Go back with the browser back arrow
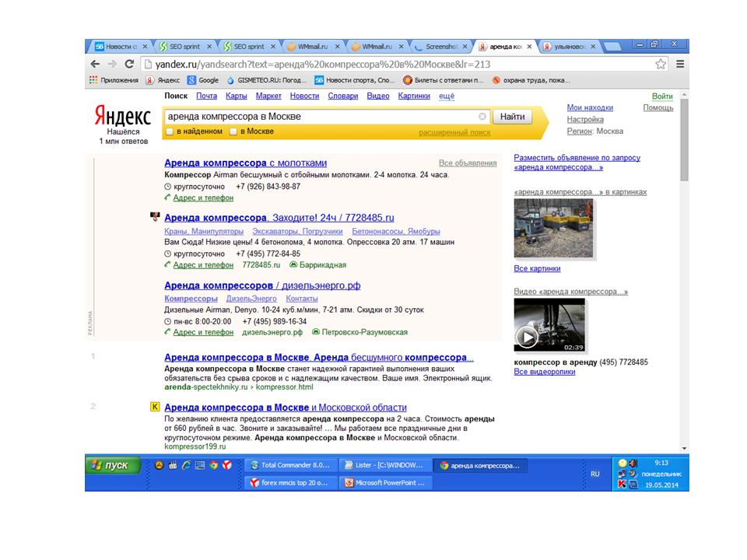The width and height of the screenshot is (747, 560). (x=95, y=64)
